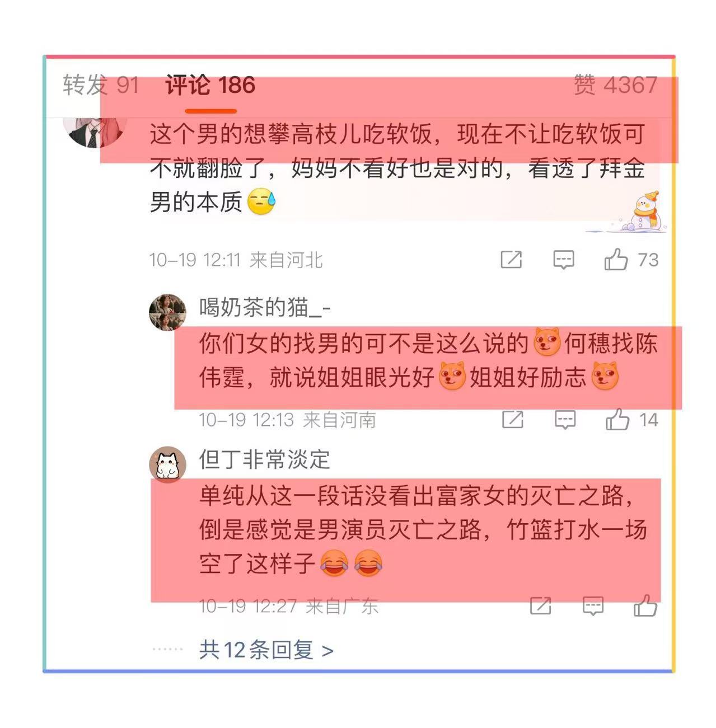Image resolution: width=716 pixels, height=728 pixels.
Task: Forward the 但丁非常淡定 reply
Action: tap(541, 605)
